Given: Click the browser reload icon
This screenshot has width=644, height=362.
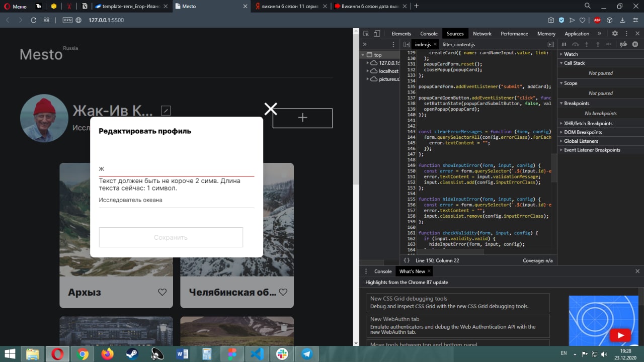Looking at the screenshot, I should pos(34,20).
